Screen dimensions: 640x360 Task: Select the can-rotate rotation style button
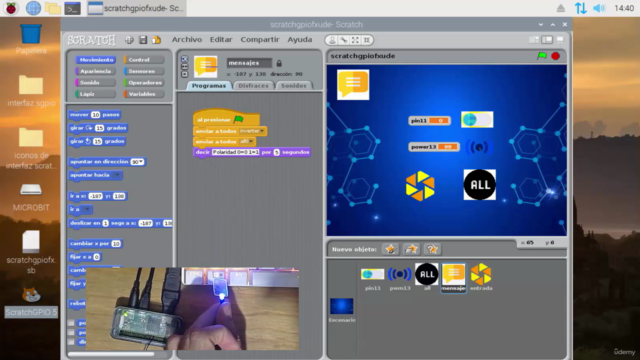tap(184, 59)
